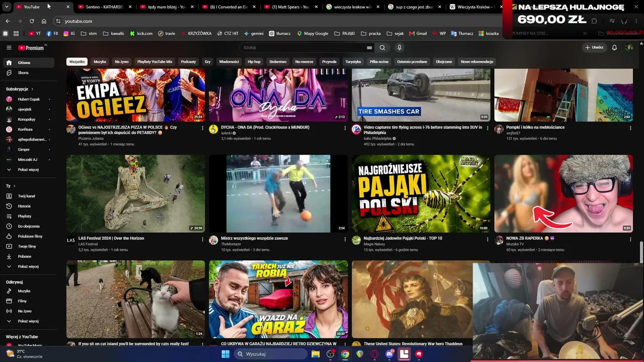The width and height of the screenshot is (644, 362).
Task: Open the Gmail bookmark
Action: (x=418, y=34)
